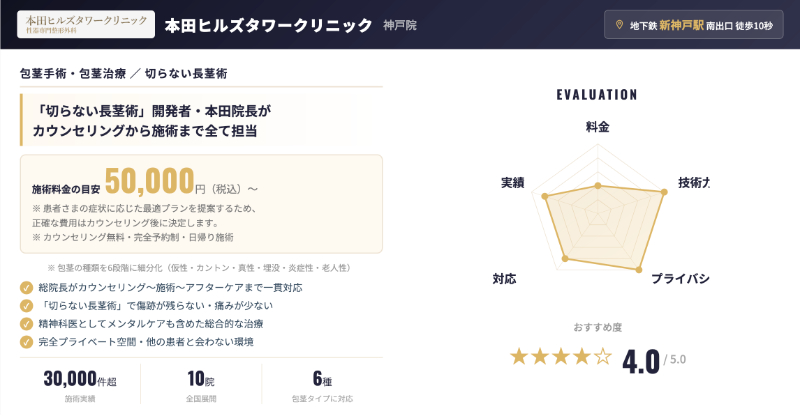Click the 本田ヒルズタワークリニック logo image
Image resolution: width=800 pixels, height=418 pixels.
point(86,24)
